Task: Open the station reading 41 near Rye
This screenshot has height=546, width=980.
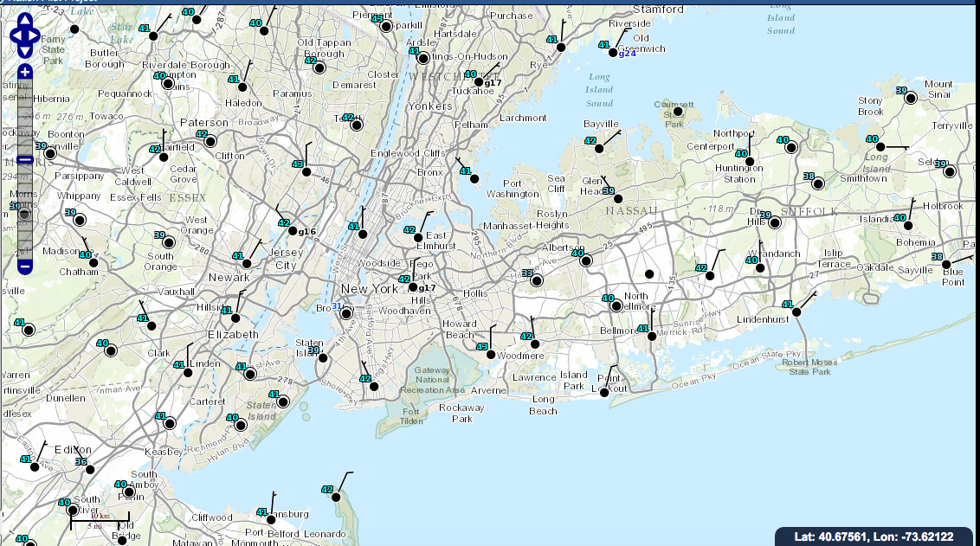Action: [x=561, y=48]
